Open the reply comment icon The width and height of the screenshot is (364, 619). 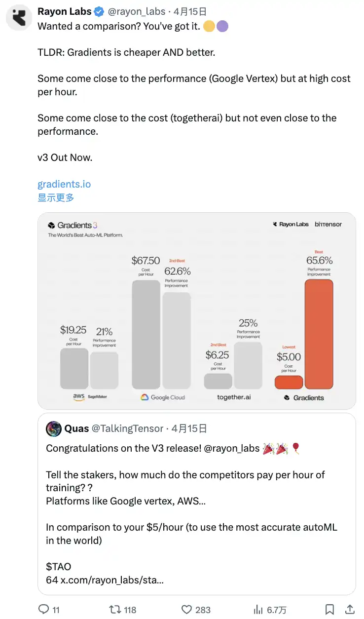tap(44, 609)
